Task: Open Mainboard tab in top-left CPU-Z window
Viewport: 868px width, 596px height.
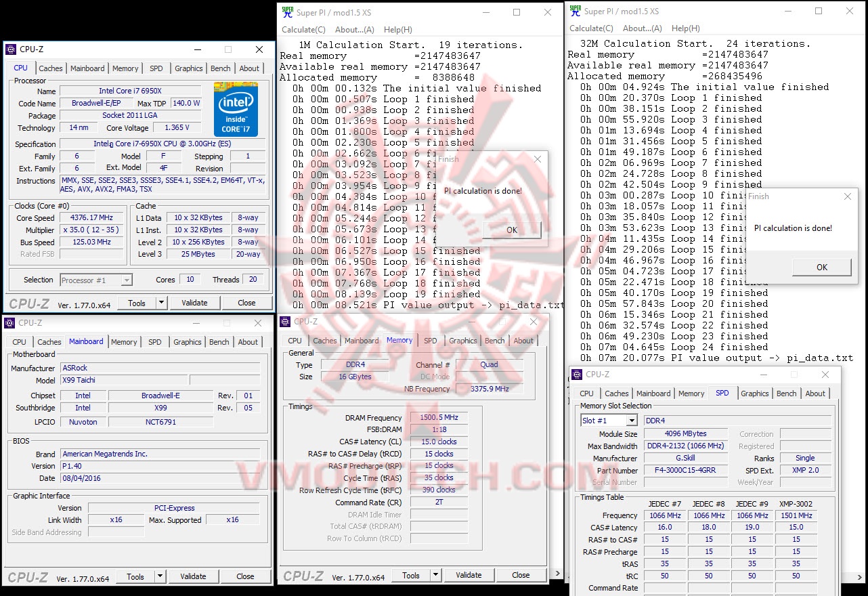Action: (87, 68)
